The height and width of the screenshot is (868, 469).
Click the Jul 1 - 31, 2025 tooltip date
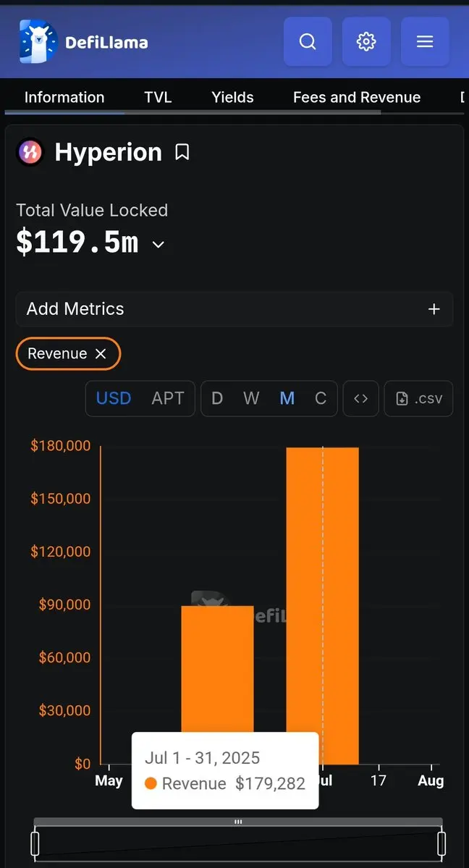(202, 758)
